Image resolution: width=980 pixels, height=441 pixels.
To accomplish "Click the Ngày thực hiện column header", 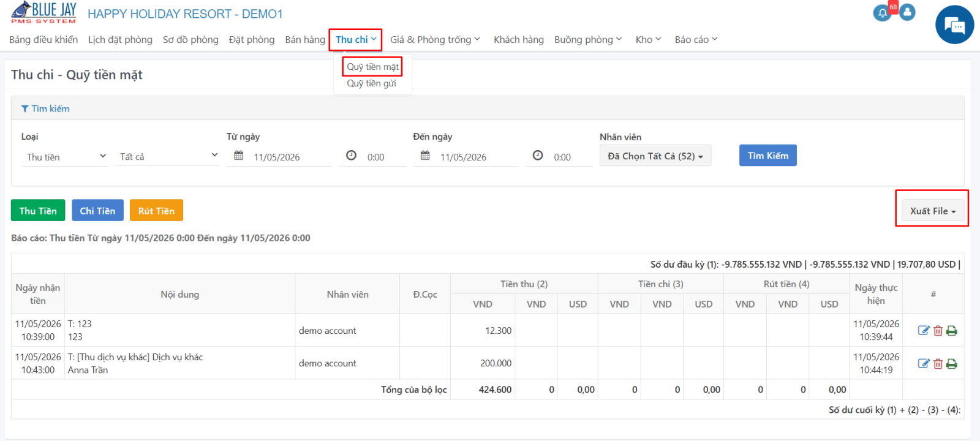I will [876, 294].
